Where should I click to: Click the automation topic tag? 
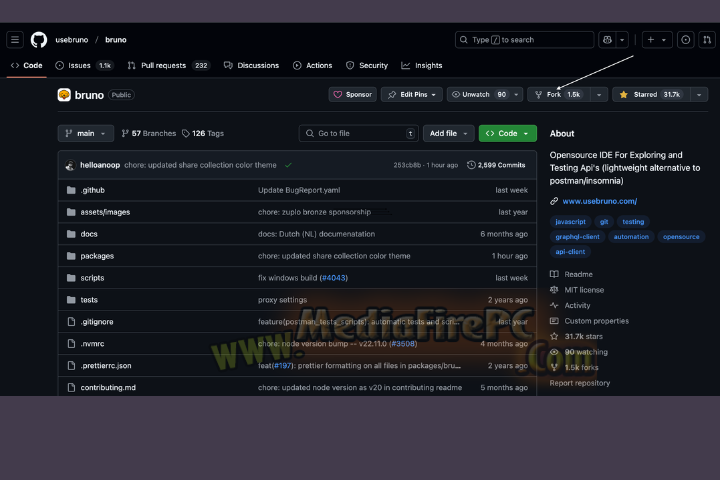coord(631,237)
